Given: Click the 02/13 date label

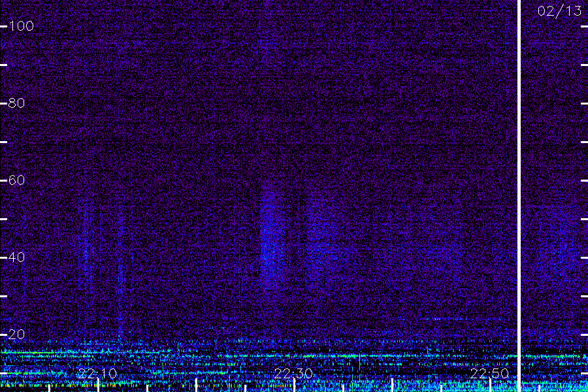Looking at the screenshot, I should 559,11.
